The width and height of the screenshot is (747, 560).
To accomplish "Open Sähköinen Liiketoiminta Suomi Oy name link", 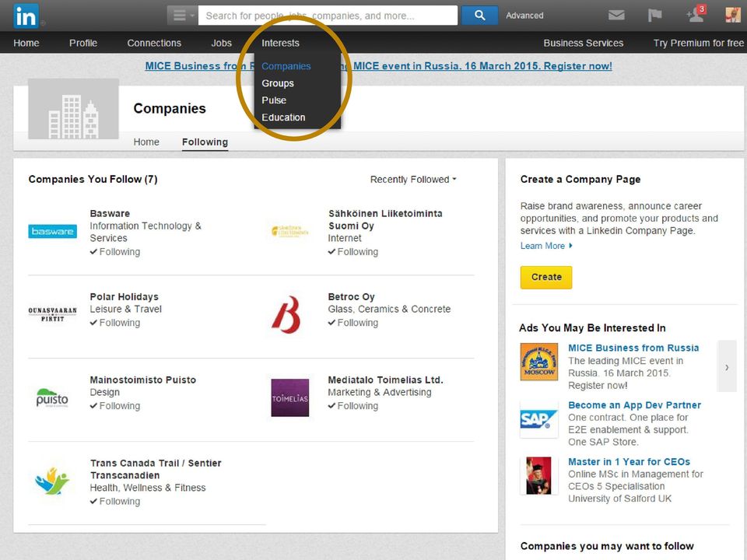I will [385, 219].
